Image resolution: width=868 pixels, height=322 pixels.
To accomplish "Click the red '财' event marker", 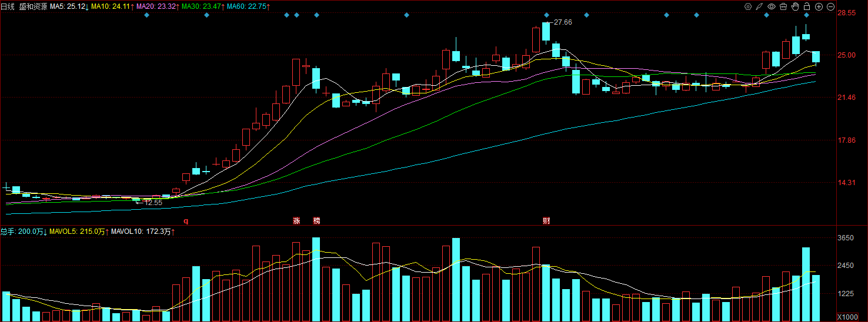I will pyautogui.click(x=546, y=221).
